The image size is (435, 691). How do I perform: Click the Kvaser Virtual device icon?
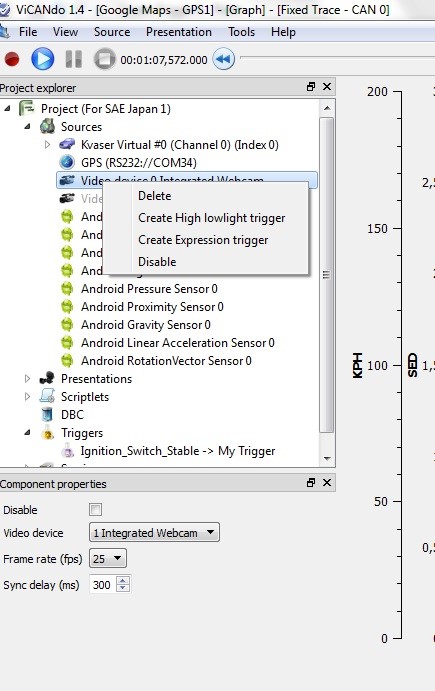click(x=67, y=145)
